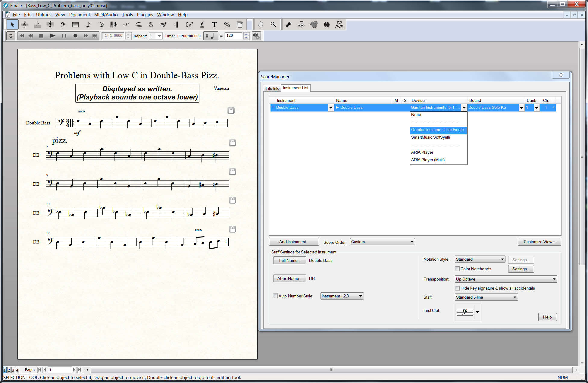Choose ARIA Player from the device list
Screen dimensions: 588x383
(x=422, y=152)
